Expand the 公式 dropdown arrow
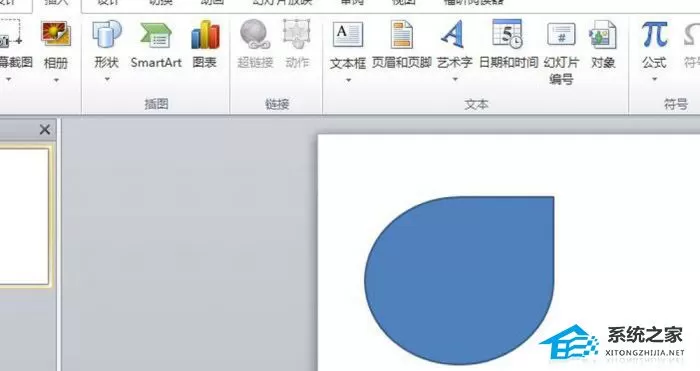The height and width of the screenshot is (371, 700). [654, 79]
